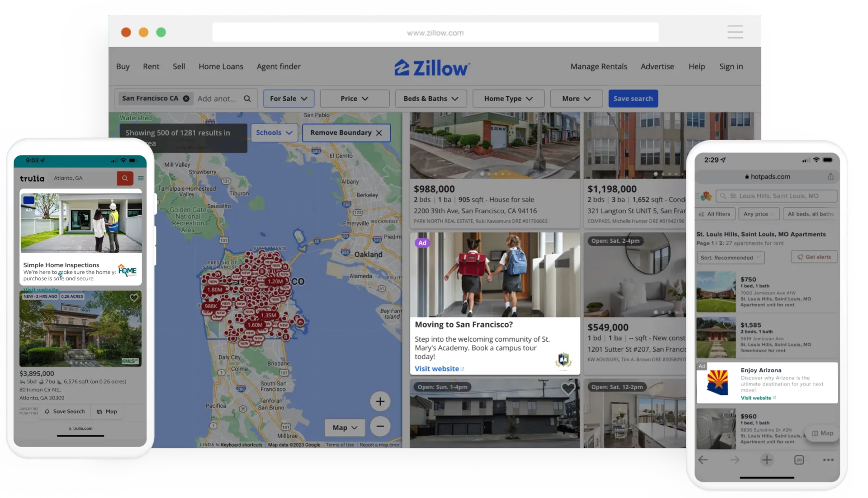
Task: Tap browser back arrow on Hotpads phone
Action: tap(703, 460)
